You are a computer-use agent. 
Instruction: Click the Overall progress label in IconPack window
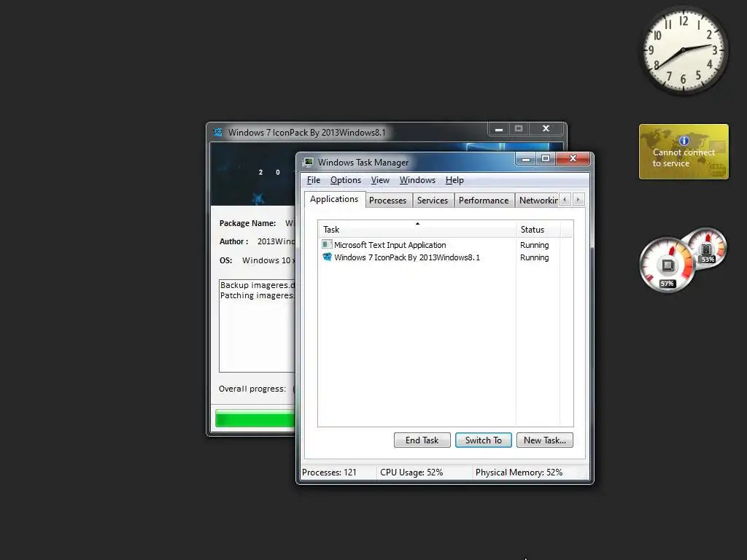[252, 389]
